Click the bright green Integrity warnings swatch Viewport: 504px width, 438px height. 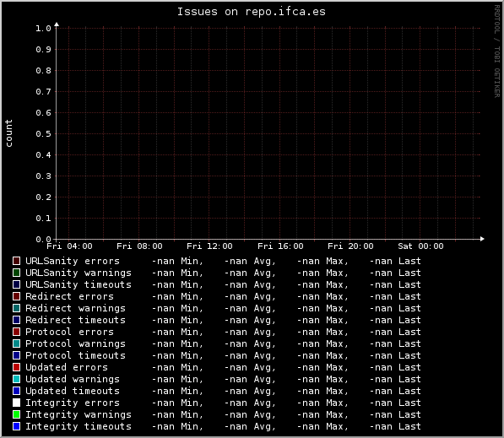16,414
